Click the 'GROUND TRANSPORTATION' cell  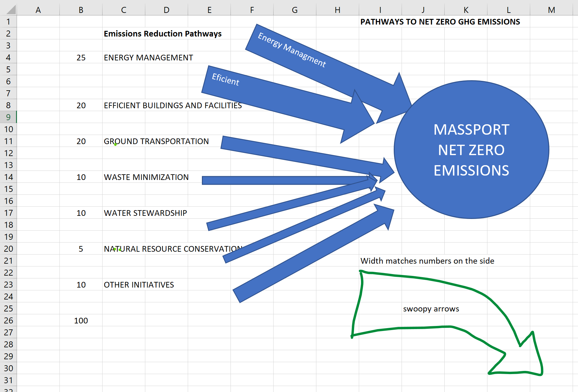(x=156, y=141)
